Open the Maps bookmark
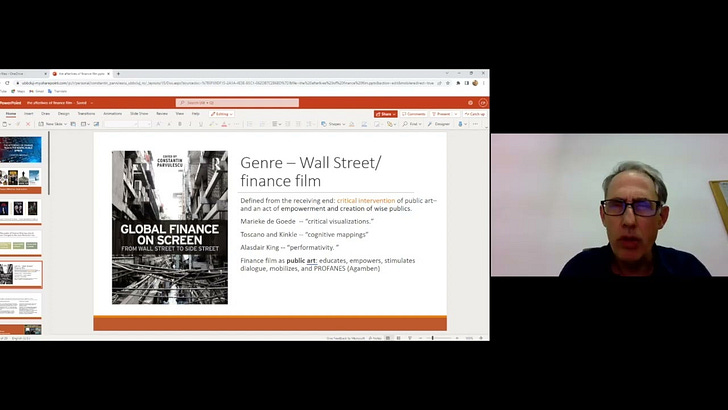 tap(19, 91)
